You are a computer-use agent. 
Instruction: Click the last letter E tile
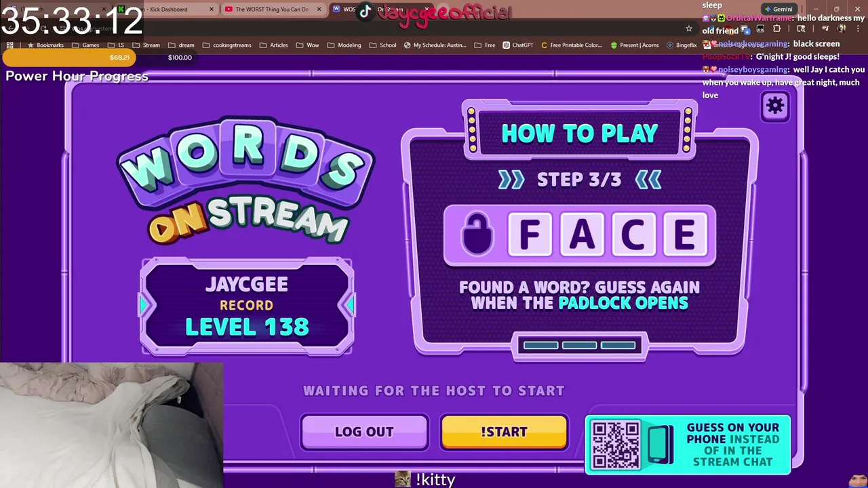point(684,235)
